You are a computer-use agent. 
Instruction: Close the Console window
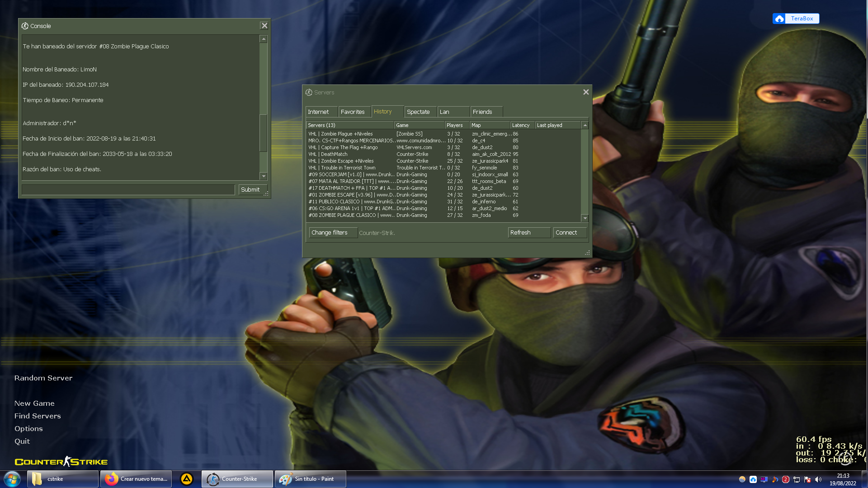pyautogui.click(x=264, y=26)
